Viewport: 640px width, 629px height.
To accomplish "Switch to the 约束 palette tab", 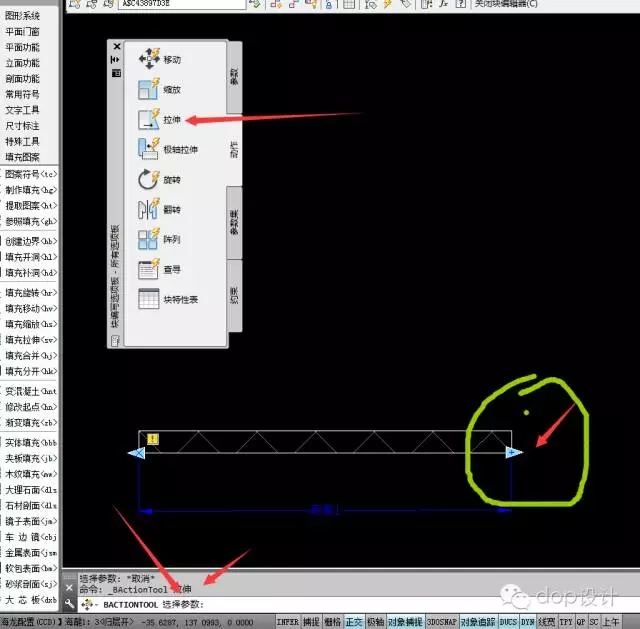I will [234, 295].
